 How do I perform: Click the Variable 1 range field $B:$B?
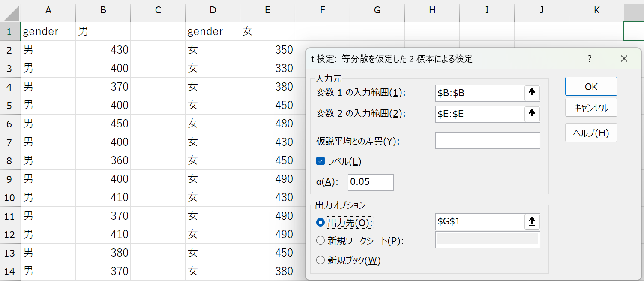(x=479, y=93)
